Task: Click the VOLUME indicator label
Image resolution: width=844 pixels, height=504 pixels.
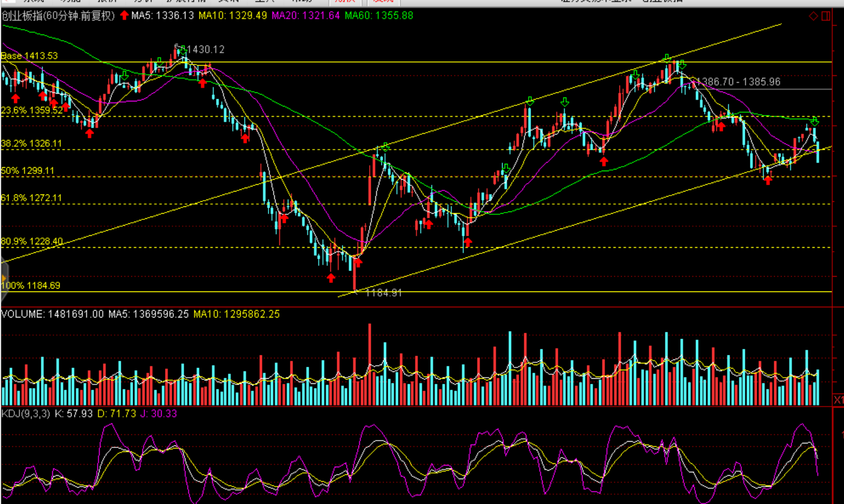Action: pos(23,314)
